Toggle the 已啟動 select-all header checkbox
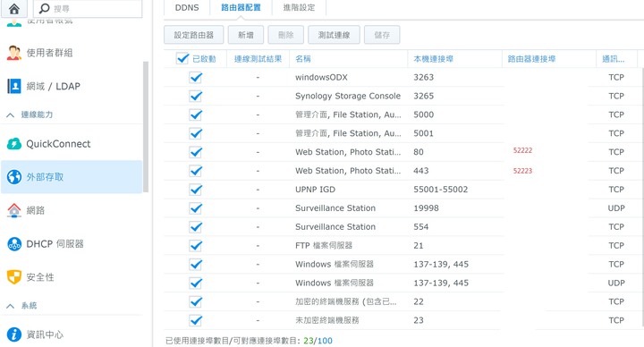 click(182, 58)
